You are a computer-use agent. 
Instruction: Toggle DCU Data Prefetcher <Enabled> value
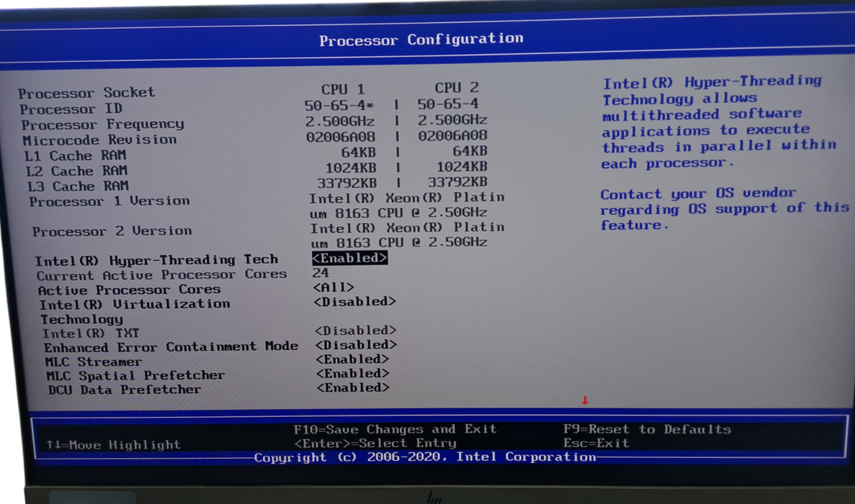tap(353, 387)
